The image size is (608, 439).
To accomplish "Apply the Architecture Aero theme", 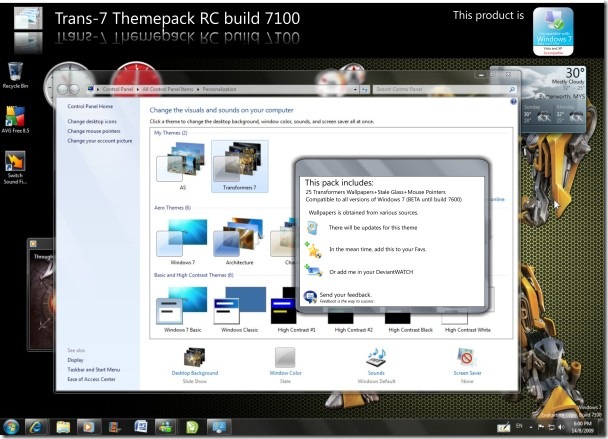I will (239, 241).
